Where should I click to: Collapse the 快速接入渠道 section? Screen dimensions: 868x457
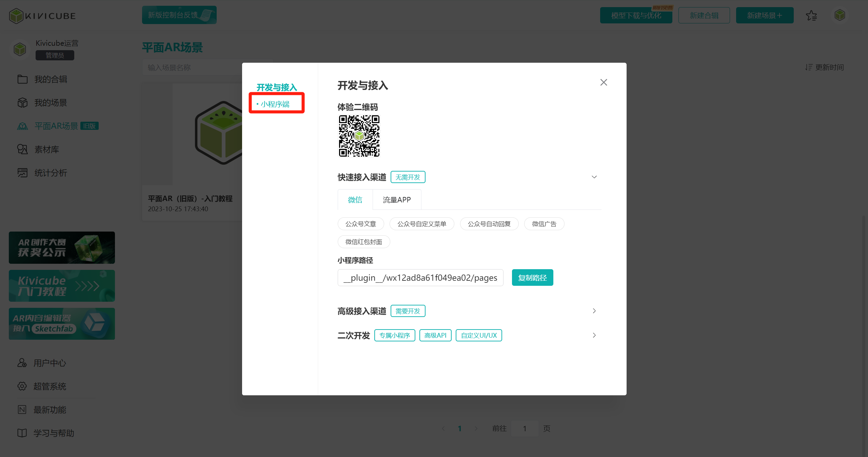(594, 177)
